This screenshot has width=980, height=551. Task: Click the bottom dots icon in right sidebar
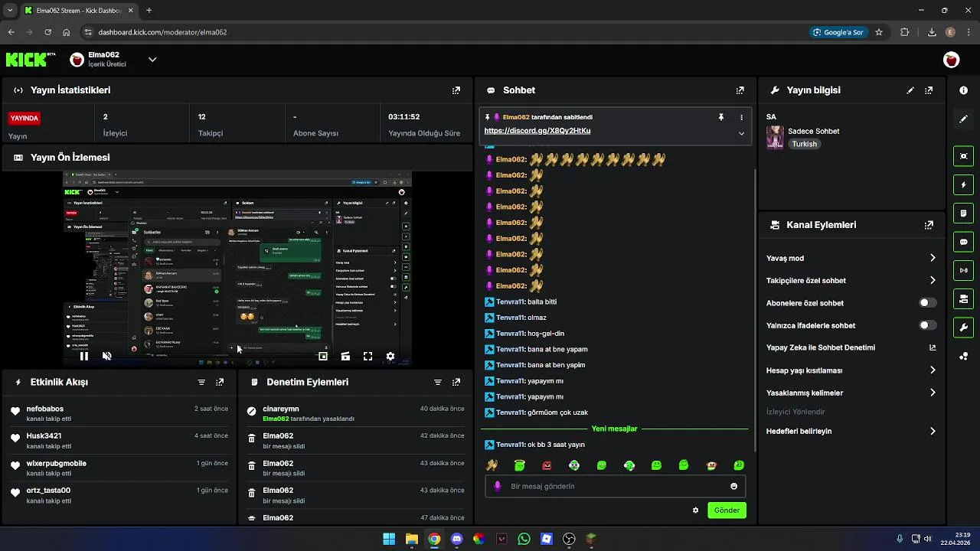coord(963,356)
